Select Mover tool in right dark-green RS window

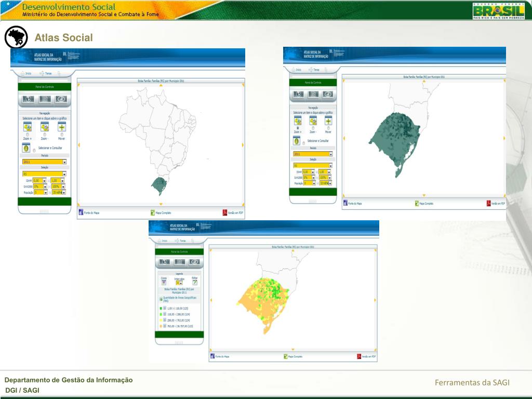328,121
